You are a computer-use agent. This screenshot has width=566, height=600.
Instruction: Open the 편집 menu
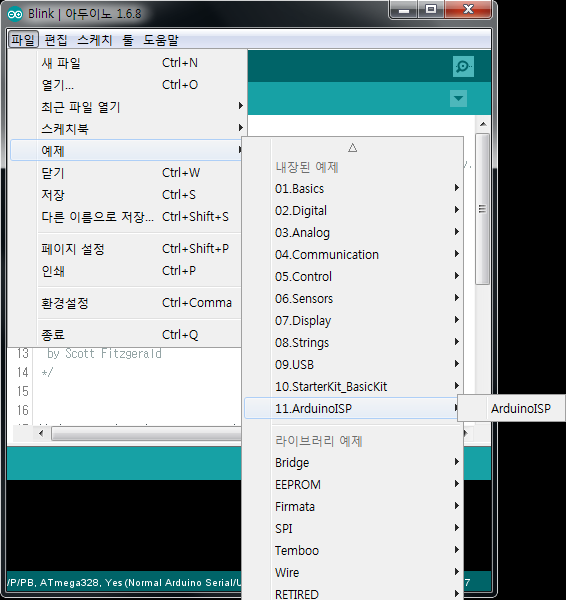[x=56, y=39]
